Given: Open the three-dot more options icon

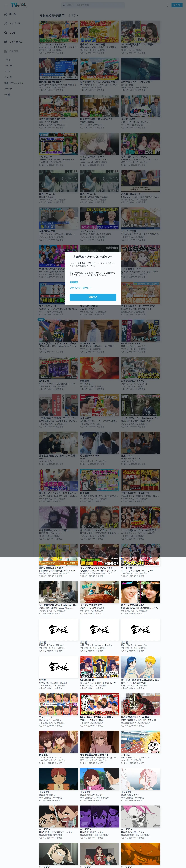Looking at the screenshot, I should coord(167,5).
